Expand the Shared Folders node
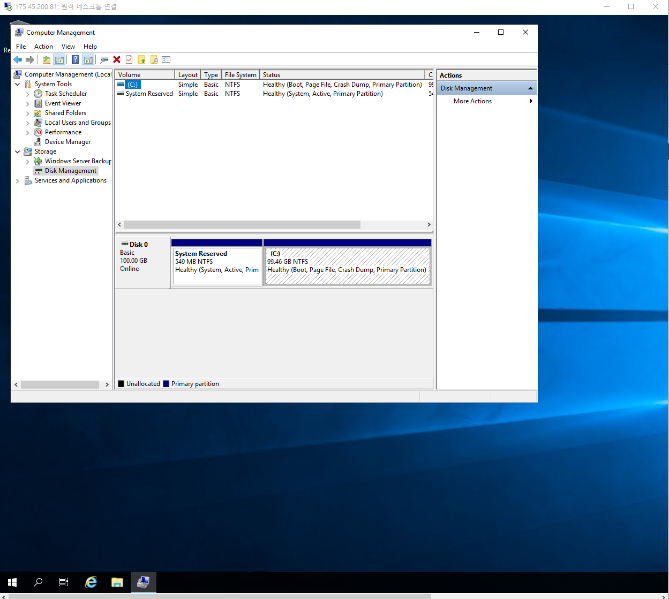The image size is (669, 599). (x=28, y=113)
